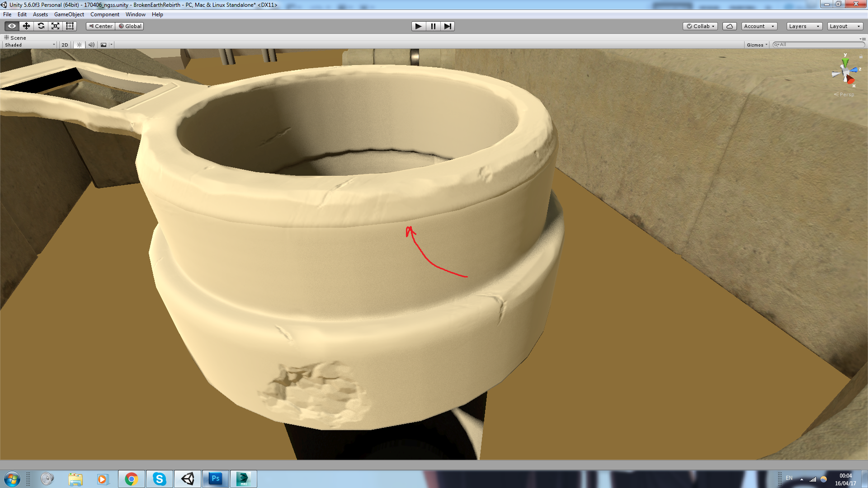
Task: Open Unity Cloud Services panel
Action: coord(729,26)
